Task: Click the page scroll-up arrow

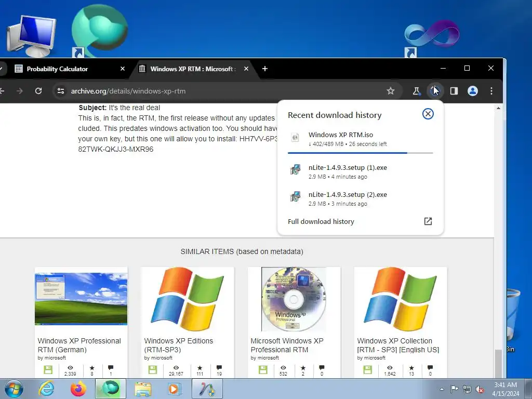Action: point(498,108)
